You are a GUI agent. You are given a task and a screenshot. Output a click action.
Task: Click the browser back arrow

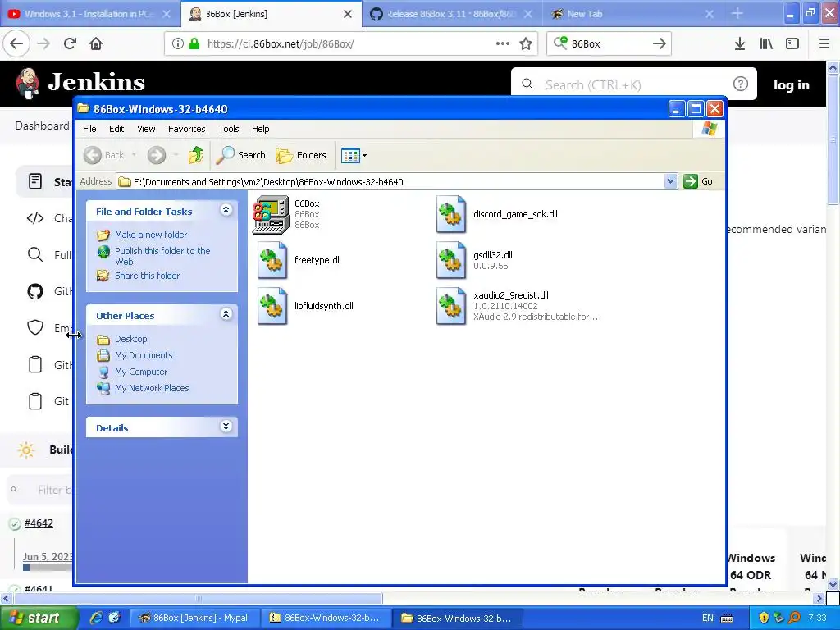(x=16, y=43)
